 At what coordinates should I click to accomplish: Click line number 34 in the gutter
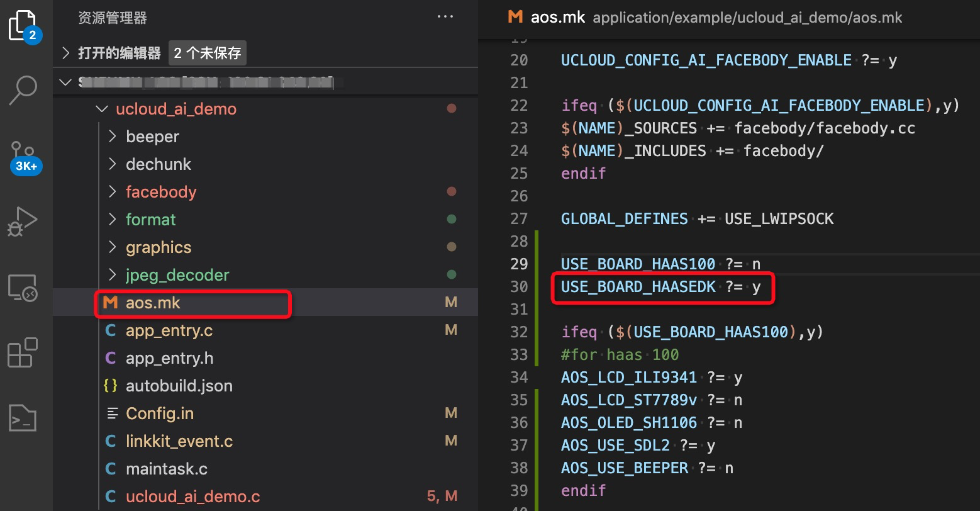519,378
